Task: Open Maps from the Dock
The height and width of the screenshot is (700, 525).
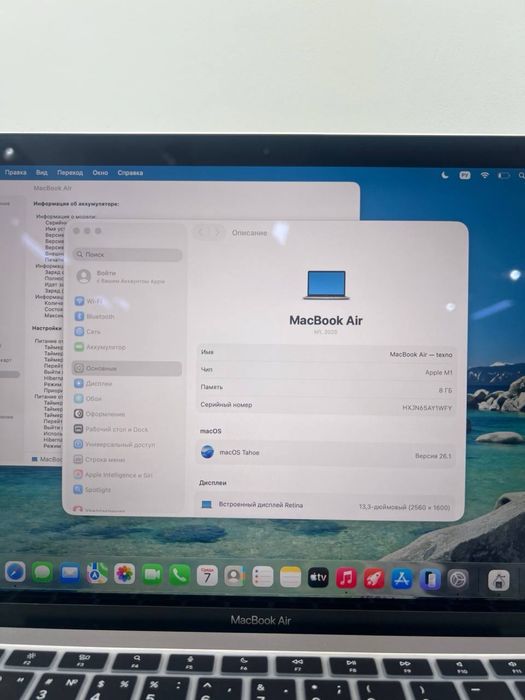Action: point(97,574)
